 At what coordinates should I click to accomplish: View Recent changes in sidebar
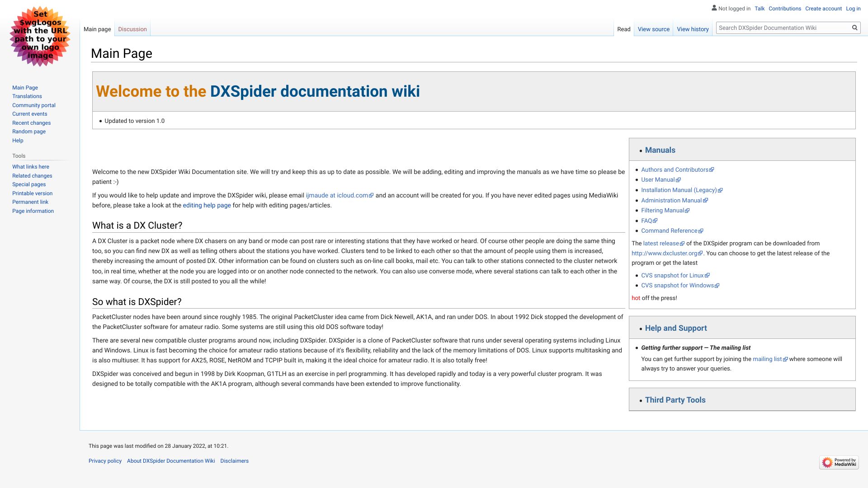coord(31,123)
